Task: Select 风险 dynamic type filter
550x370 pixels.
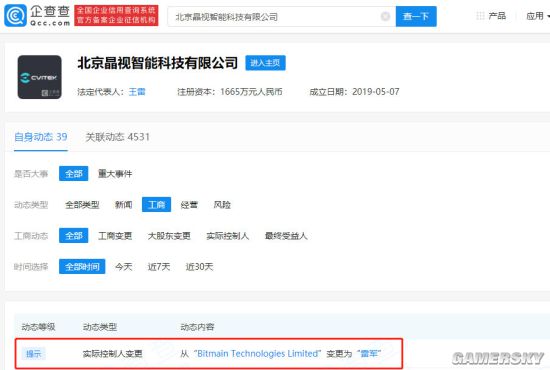Action: pos(222,205)
